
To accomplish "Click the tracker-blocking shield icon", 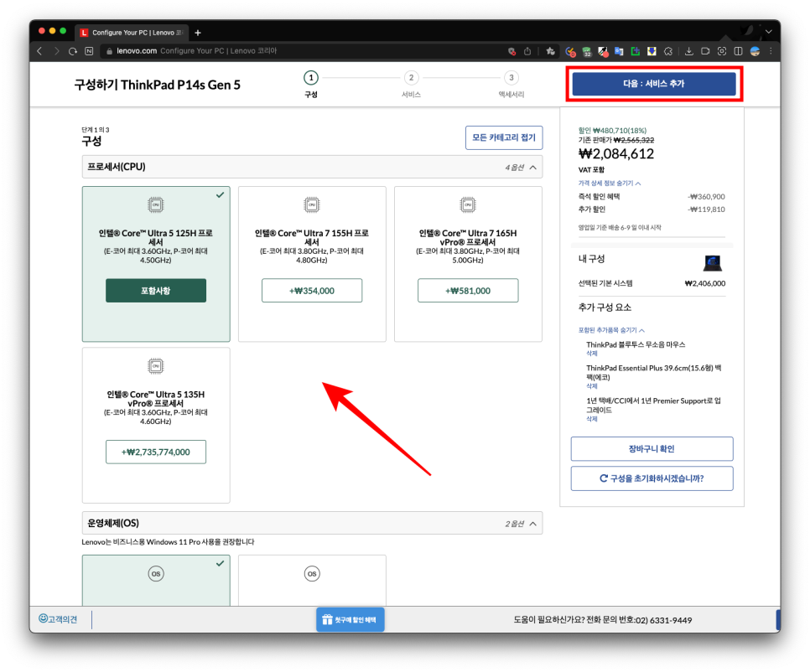I will click(511, 51).
